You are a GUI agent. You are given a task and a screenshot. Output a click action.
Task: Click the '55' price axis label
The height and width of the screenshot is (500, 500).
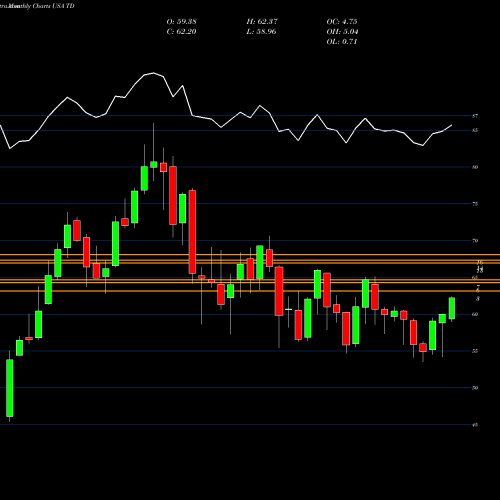click(x=475, y=351)
